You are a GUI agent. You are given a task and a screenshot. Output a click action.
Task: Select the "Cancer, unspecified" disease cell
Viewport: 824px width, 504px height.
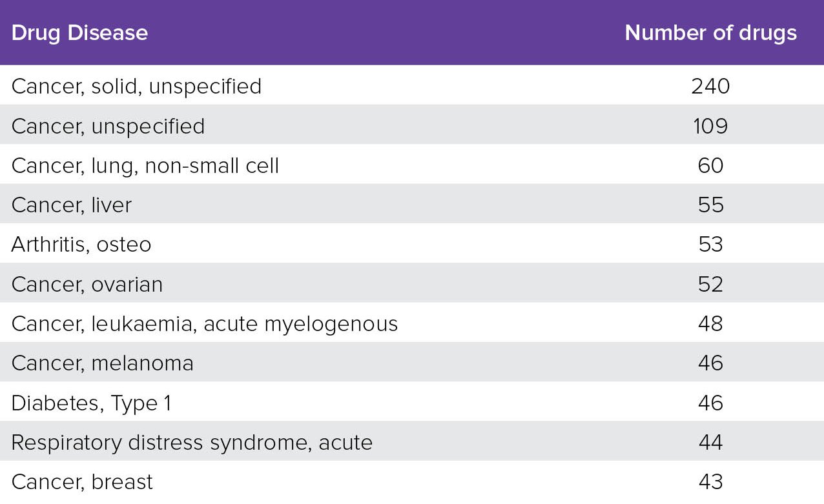(108, 126)
